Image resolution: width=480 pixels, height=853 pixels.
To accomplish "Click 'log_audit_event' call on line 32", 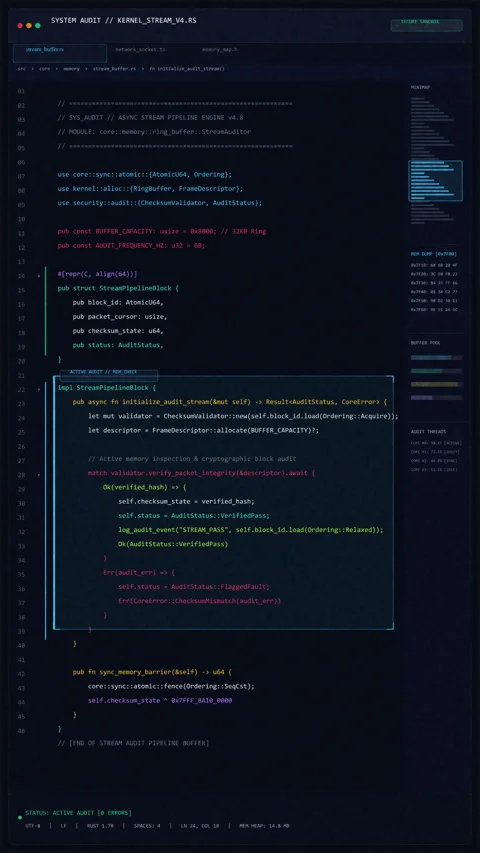I will [147, 530].
